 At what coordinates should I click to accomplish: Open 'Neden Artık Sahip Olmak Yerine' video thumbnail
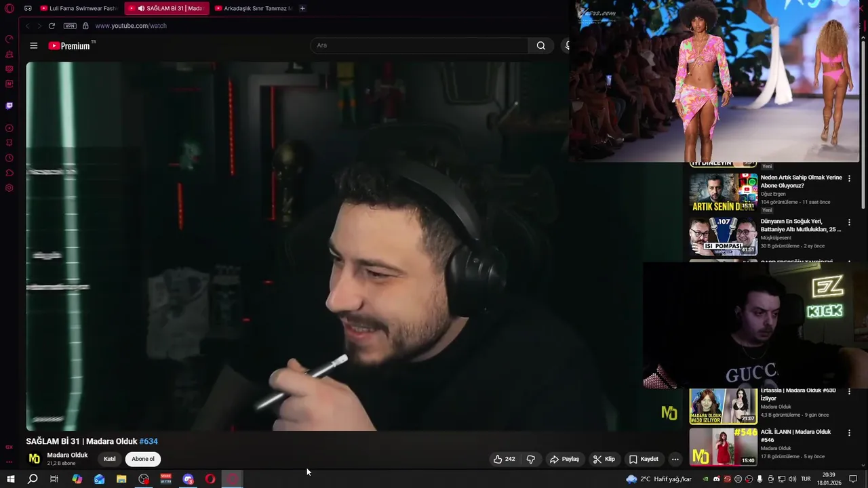tap(723, 192)
